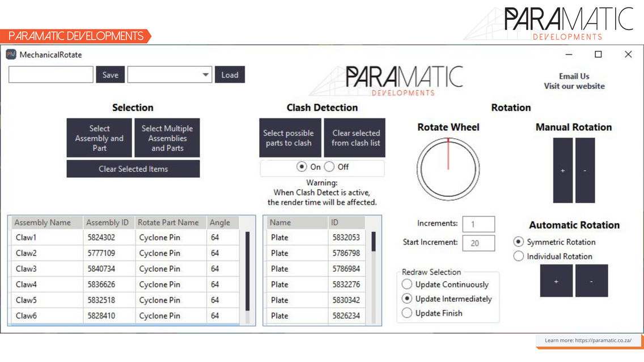The width and height of the screenshot is (644, 362).
Task: Open the Learn more paramatic.co.za link
Action: click(588, 340)
